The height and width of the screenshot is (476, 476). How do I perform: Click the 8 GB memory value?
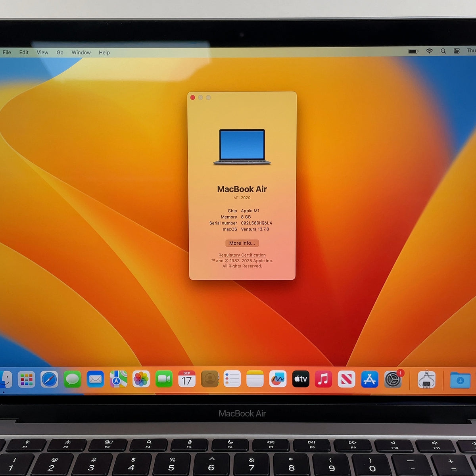(x=246, y=217)
